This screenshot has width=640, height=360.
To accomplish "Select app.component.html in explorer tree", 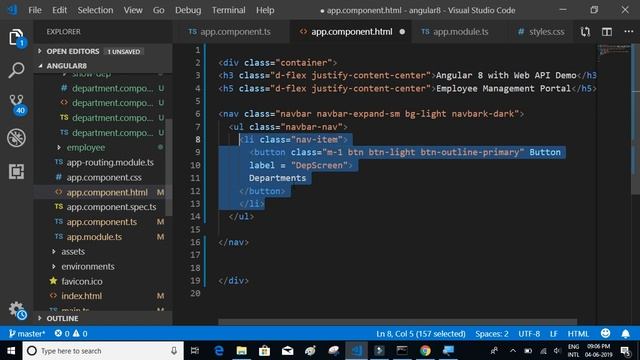I will pyautogui.click(x=107, y=192).
